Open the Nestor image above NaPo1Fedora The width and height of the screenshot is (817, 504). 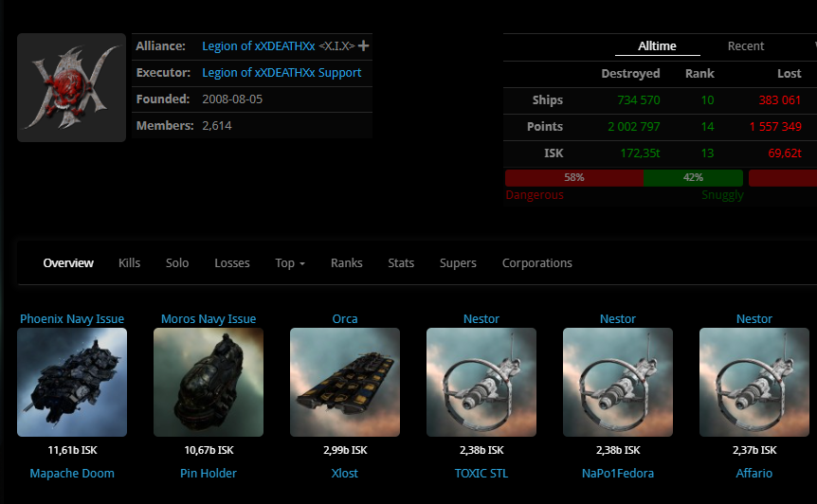[618, 382]
